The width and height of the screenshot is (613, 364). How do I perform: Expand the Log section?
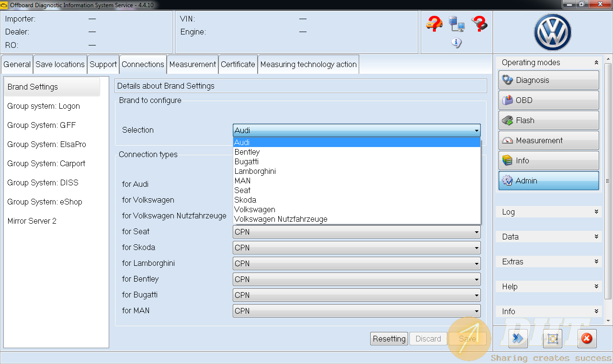[596, 212]
